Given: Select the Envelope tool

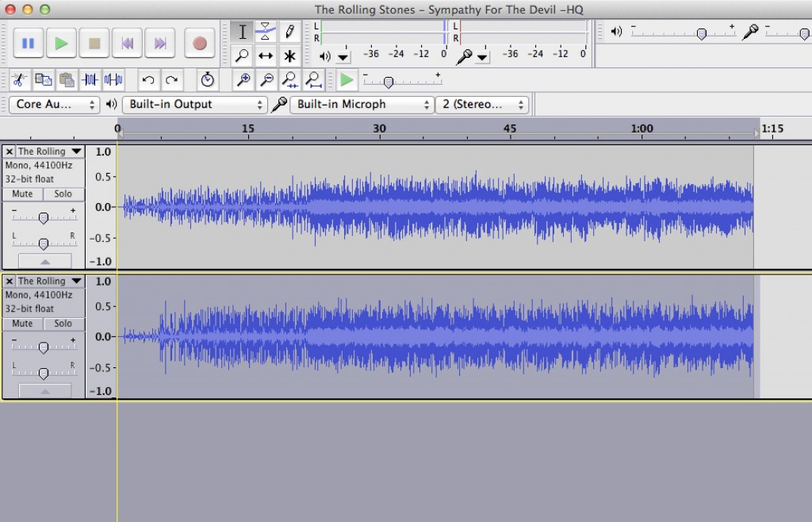Looking at the screenshot, I should 266,32.
